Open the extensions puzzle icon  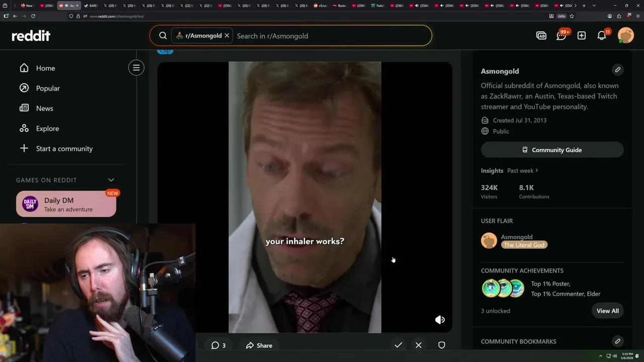pyautogui.click(x=619, y=16)
